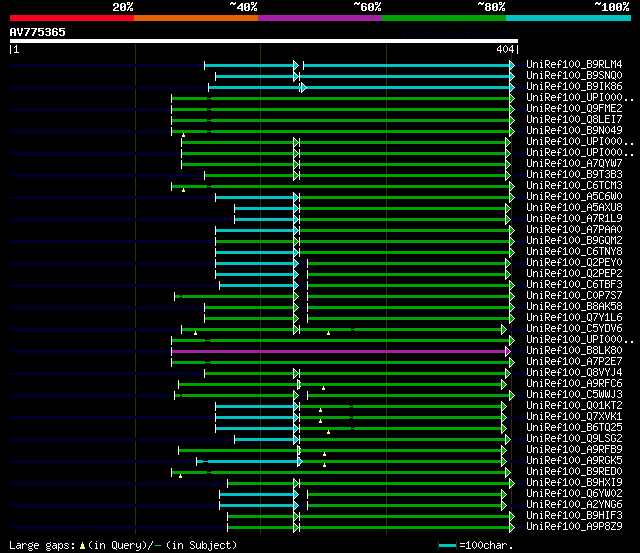The height and width of the screenshot is (553, 640).
Task: Select the UniRef100_Q2PEP2 label
Action: tap(574, 274)
